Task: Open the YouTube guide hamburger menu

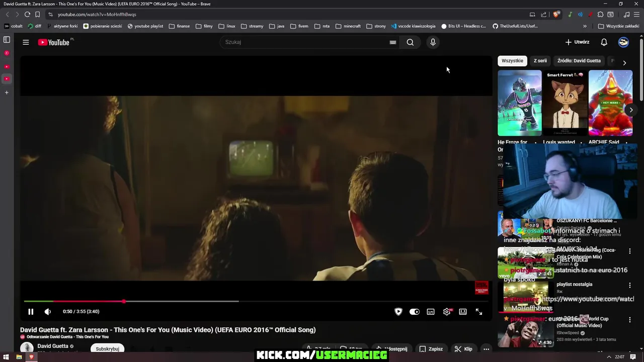Action: click(x=26, y=42)
